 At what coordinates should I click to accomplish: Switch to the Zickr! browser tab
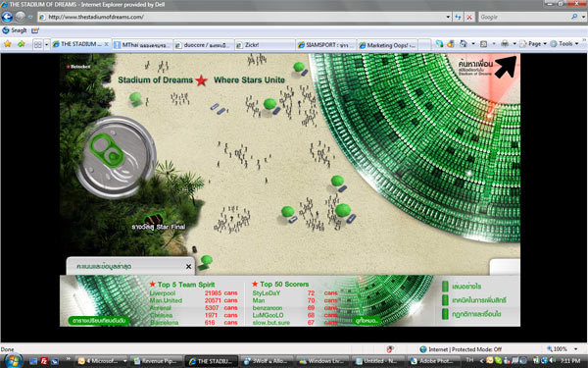tap(265, 45)
